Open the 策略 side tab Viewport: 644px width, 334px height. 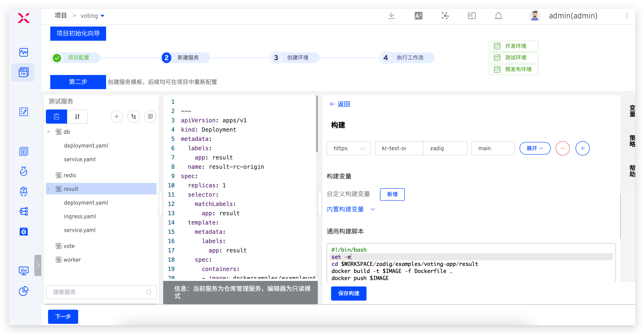pyautogui.click(x=632, y=141)
